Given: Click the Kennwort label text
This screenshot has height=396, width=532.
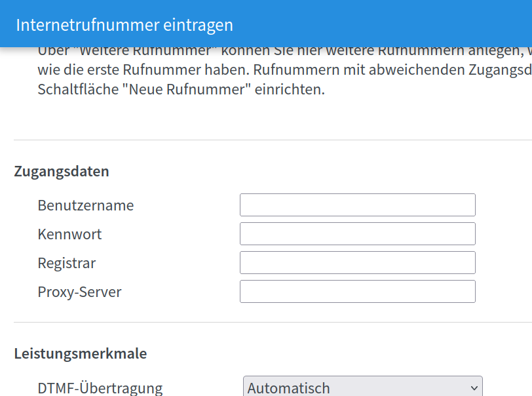Looking at the screenshot, I should pyautogui.click(x=69, y=234).
